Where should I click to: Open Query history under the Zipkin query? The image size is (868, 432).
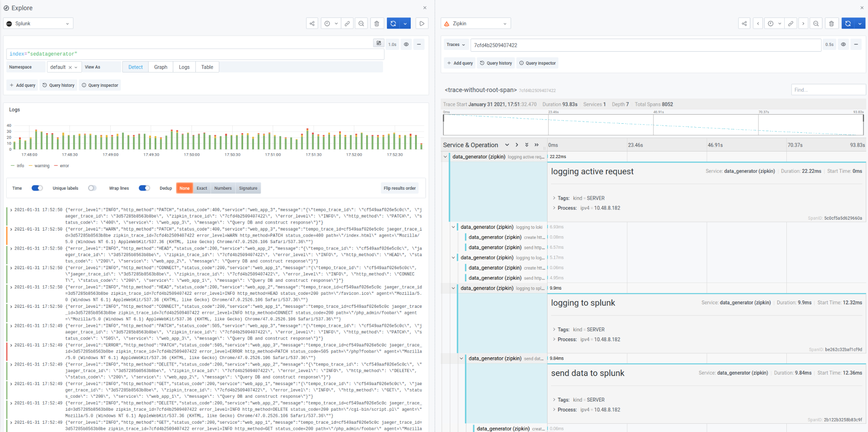coord(495,63)
